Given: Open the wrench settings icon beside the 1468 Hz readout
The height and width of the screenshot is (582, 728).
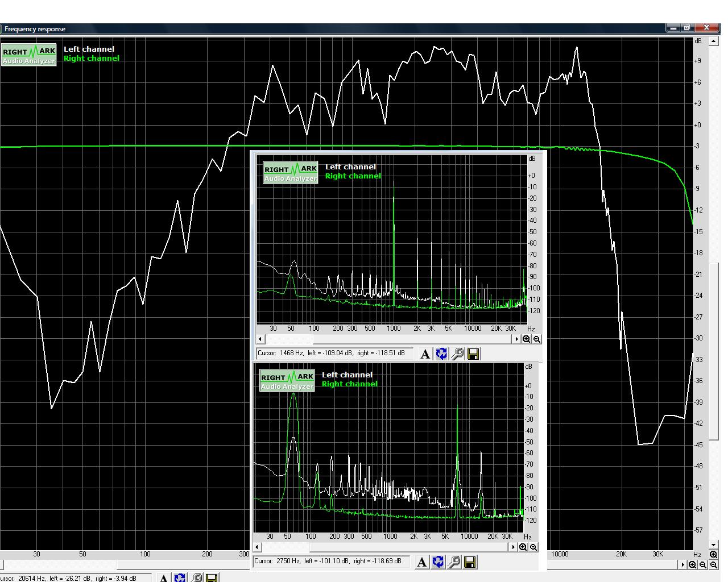Looking at the screenshot, I should point(457,354).
